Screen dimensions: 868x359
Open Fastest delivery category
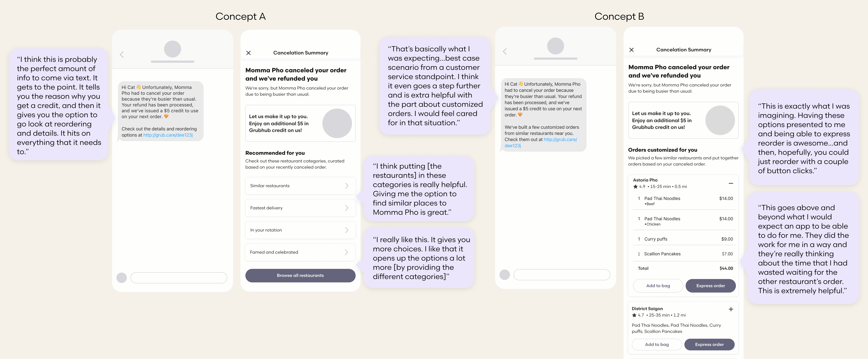point(300,208)
